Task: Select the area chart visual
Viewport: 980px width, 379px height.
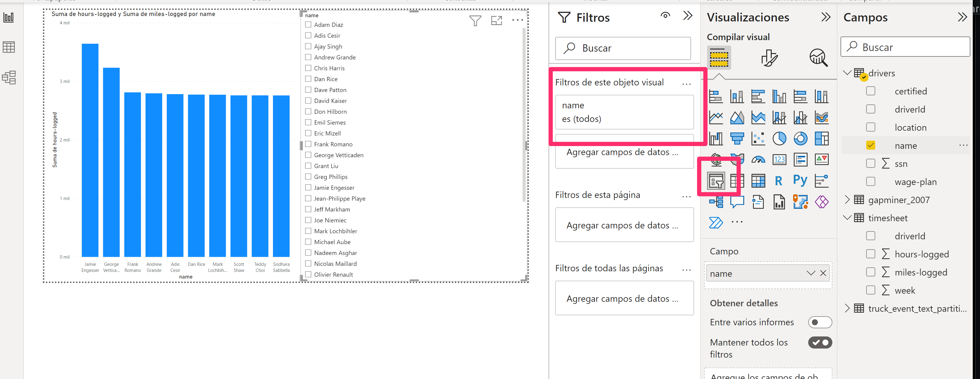Action: coord(737,118)
